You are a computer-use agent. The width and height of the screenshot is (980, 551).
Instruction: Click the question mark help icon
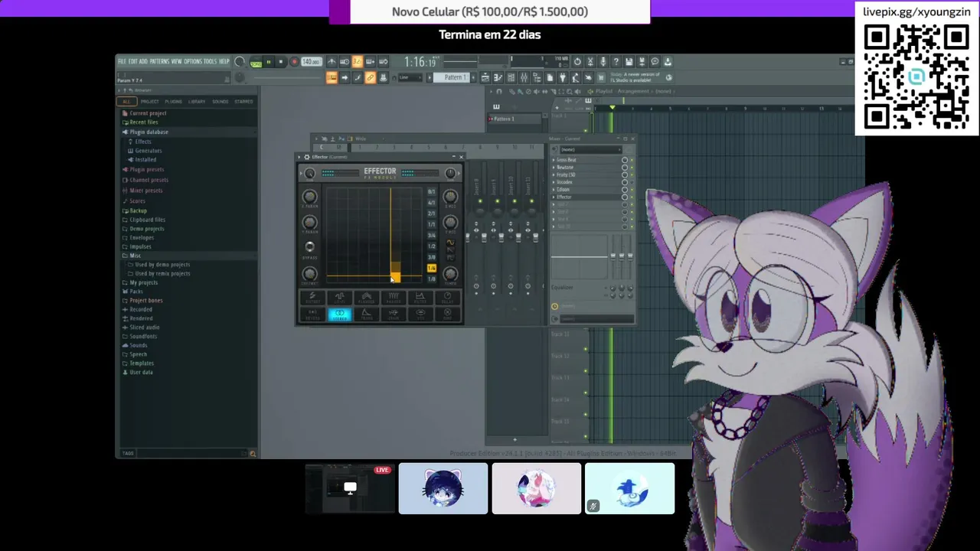(616, 60)
